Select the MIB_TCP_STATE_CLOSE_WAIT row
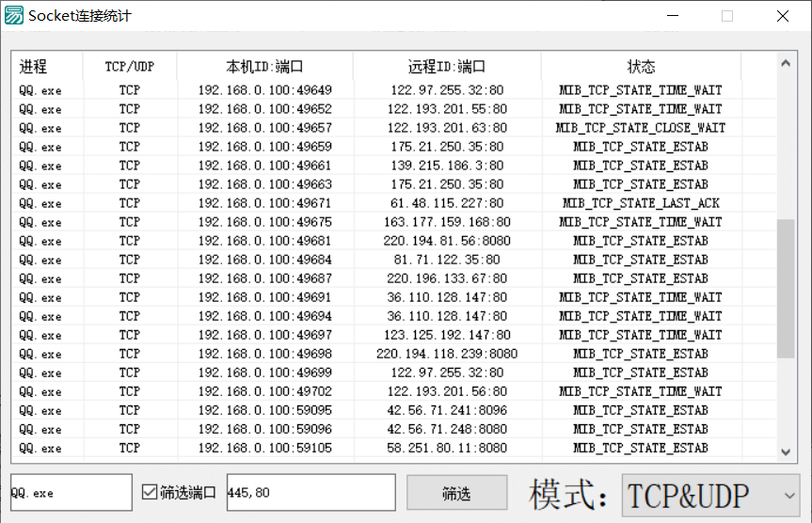Screen dimensions: 812x523 [x=641, y=128]
